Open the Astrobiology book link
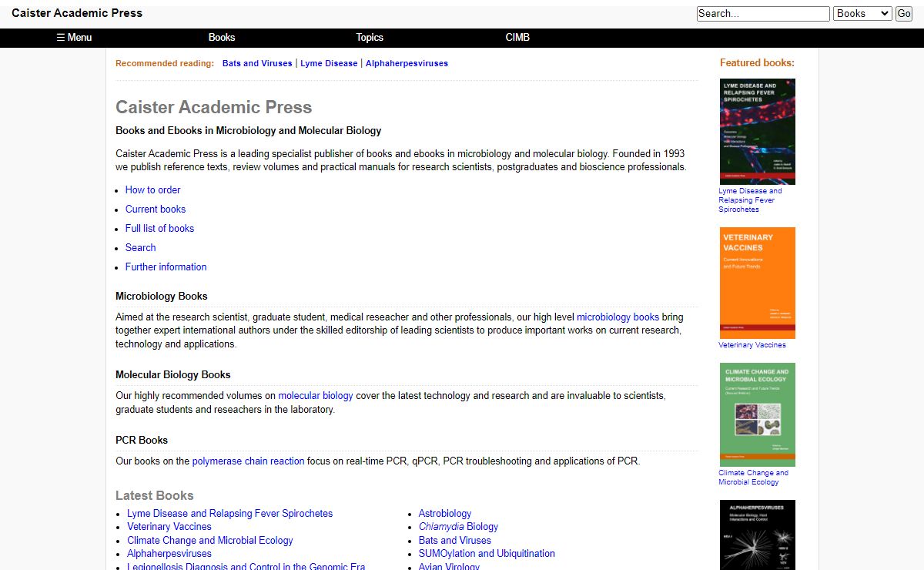Image resolution: width=924 pixels, height=570 pixels. (x=444, y=513)
